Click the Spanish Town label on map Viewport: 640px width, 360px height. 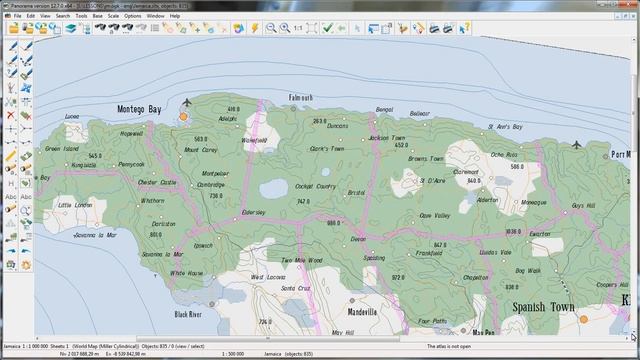pyautogui.click(x=543, y=307)
